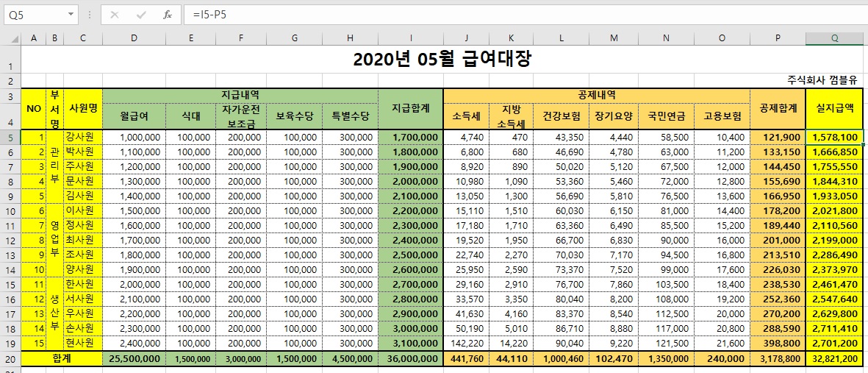Click total row label 합계
Screen dimensions: 868x373
coord(62,358)
